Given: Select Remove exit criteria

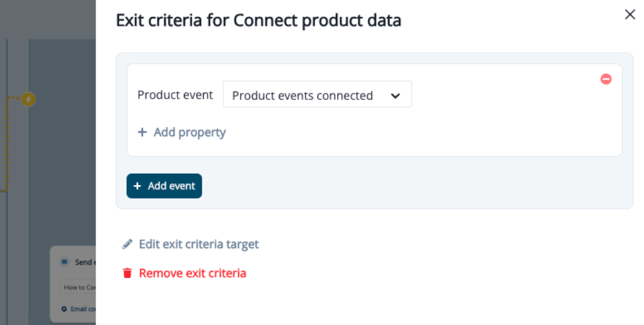Looking at the screenshot, I should (x=192, y=273).
